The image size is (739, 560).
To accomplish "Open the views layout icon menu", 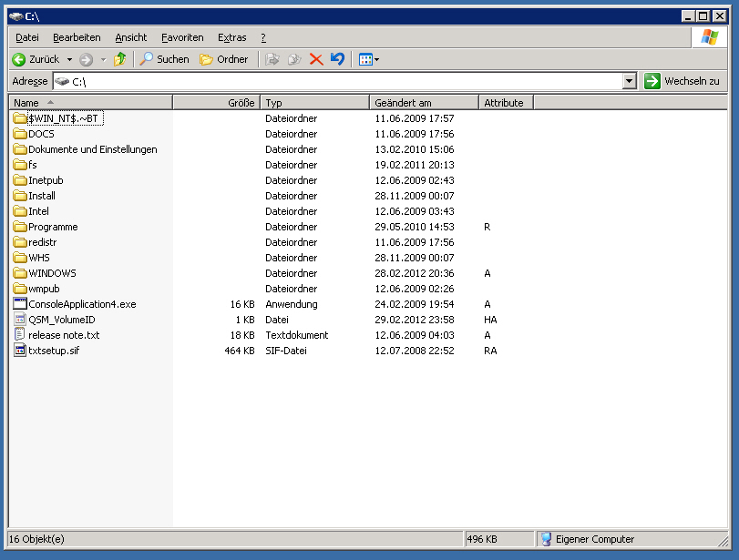I will coord(368,59).
